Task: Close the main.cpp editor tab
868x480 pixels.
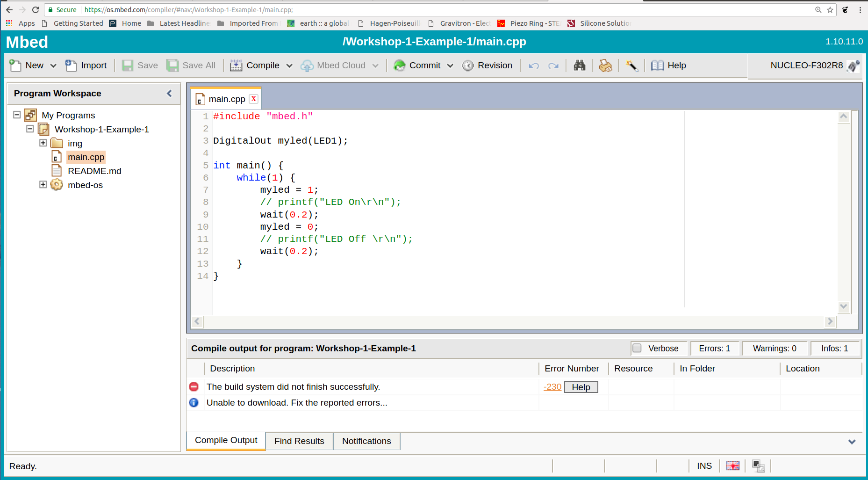Action: 253,99
